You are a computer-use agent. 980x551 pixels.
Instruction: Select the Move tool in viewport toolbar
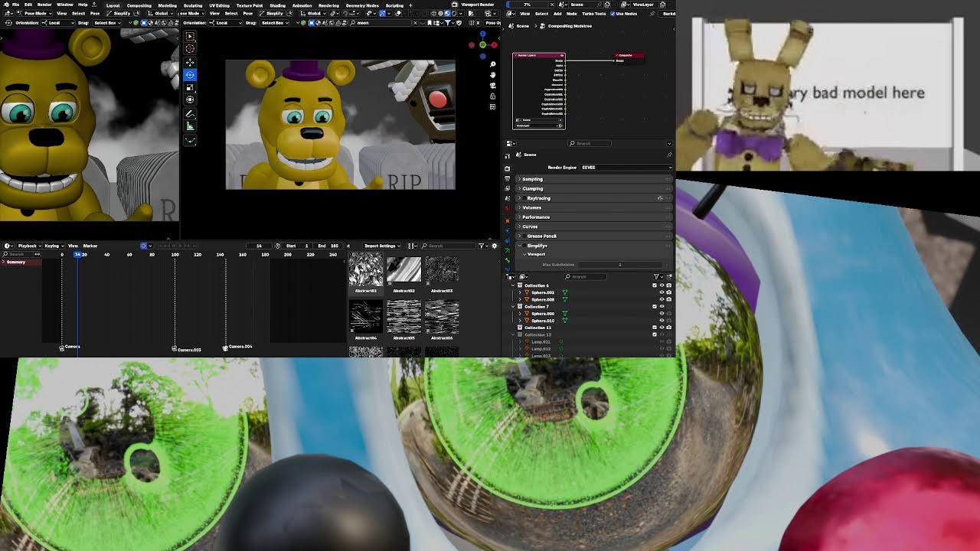190,62
